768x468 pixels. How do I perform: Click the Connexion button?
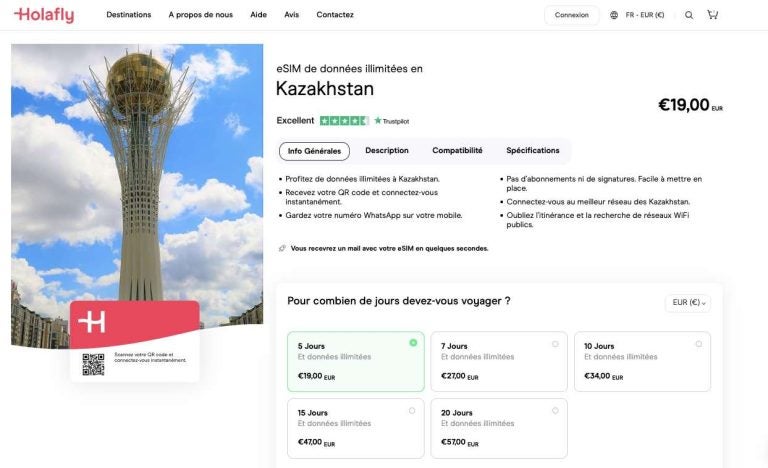coord(572,15)
